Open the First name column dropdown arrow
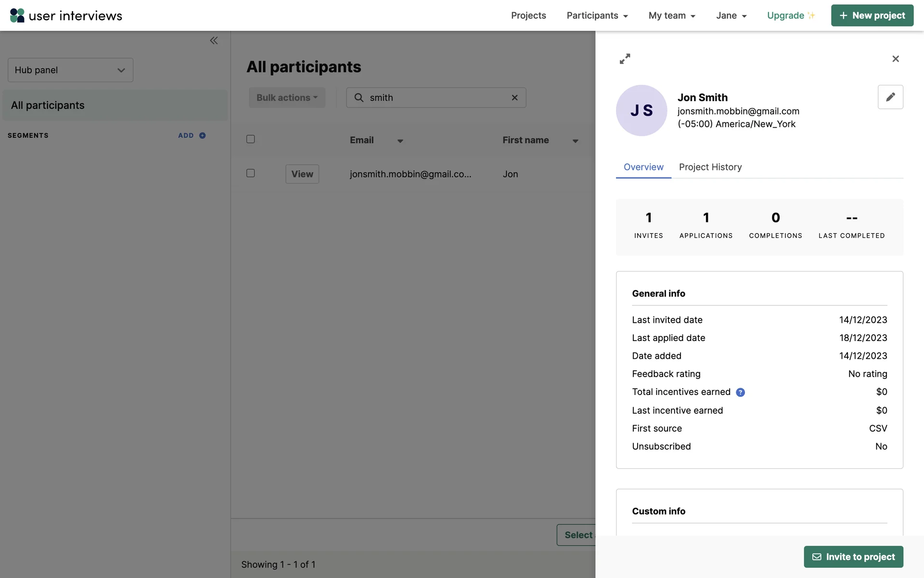The height and width of the screenshot is (578, 924). [575, 141]
